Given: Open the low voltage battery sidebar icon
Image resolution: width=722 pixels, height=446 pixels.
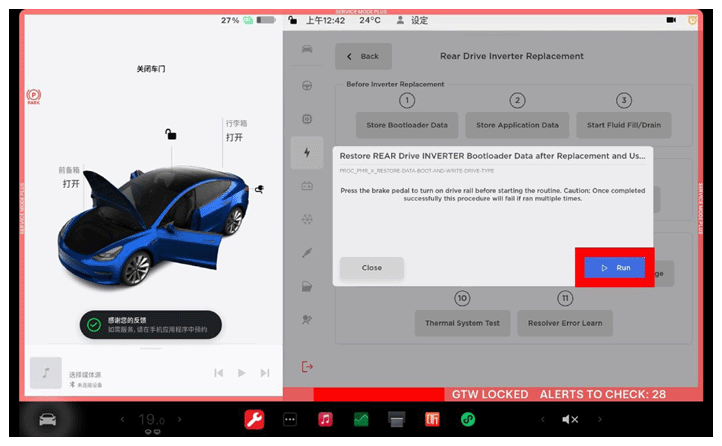Looking at the screenshot, I should point(307,186).
